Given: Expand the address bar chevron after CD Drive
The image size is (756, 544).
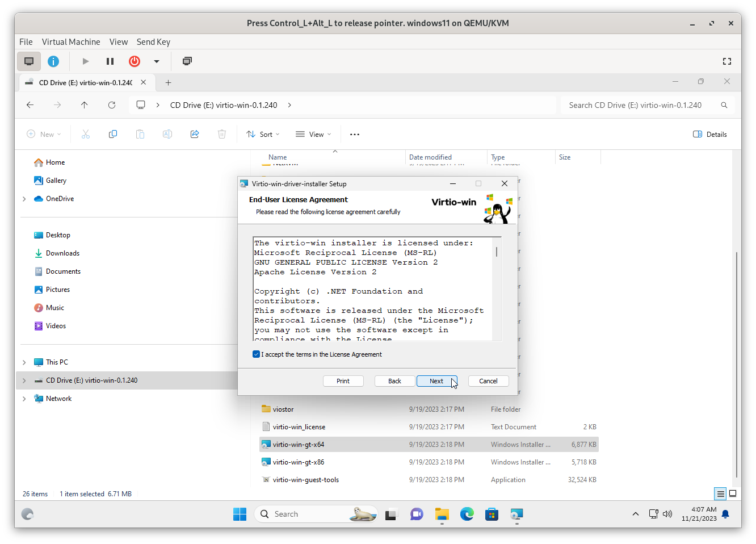Looking at the screenshot, I should 289,105.
